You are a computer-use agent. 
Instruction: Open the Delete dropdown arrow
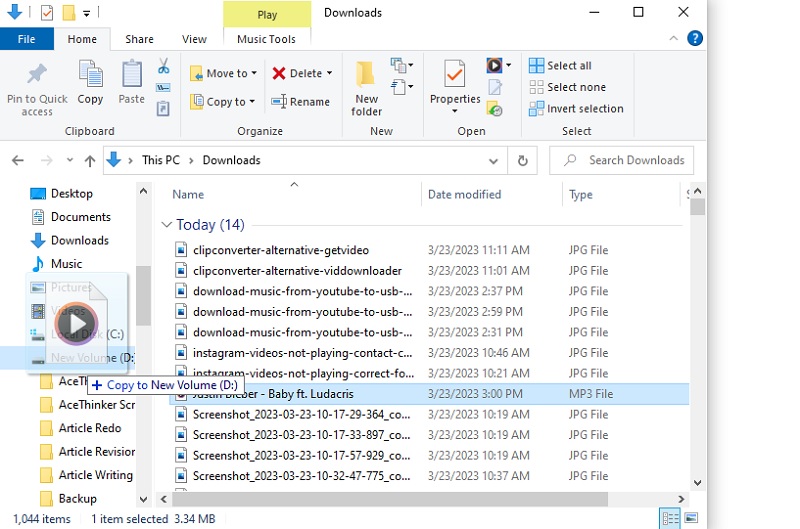[x=330, y=73]
